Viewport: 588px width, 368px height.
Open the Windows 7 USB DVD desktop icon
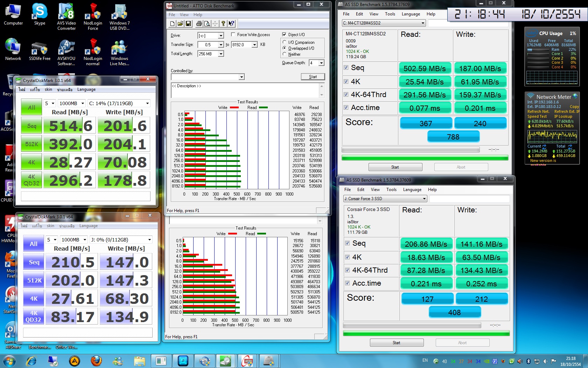pyautogui.click(x=119, y=17)
